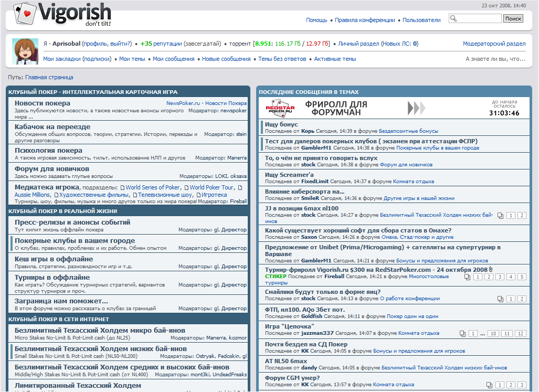Click the paperclip attachment icon on the freeroll topic

[491, 269]
